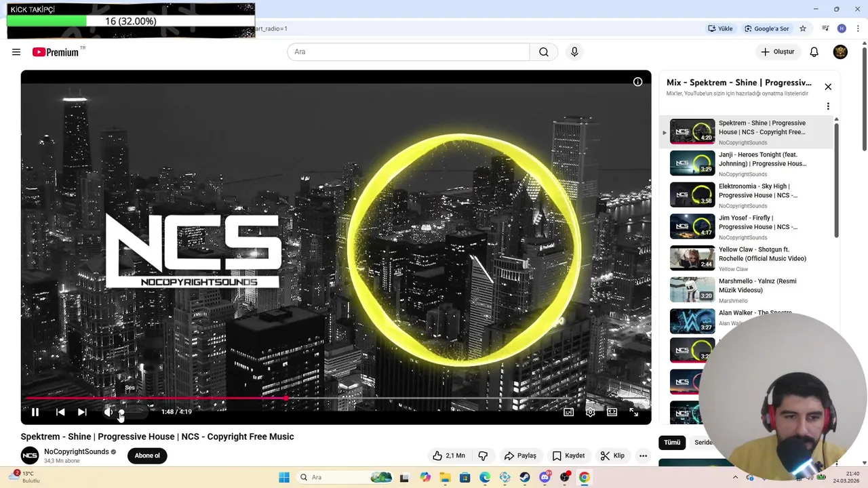The height and width of the screenshot is (488, 868).
Task: Bookmark this page with the star
Action: point(803,28)
